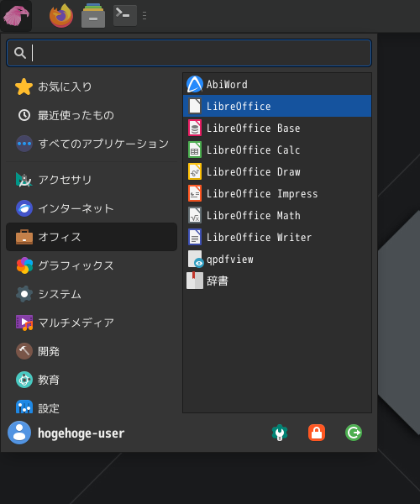Open the 辞書 dictionary app
Image resolution: width=420 pixels, height=504 pixels.
pyautogui.click(x=277, y=281)
